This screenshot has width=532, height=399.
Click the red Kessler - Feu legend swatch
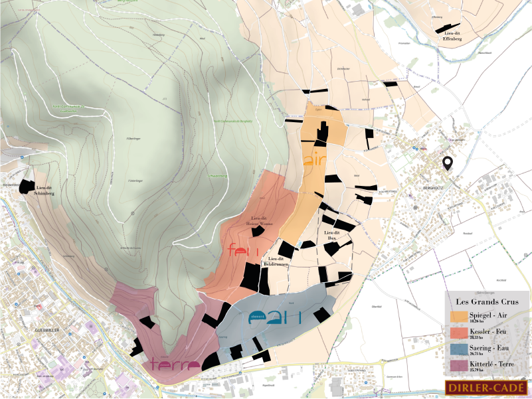click(458, 333)
